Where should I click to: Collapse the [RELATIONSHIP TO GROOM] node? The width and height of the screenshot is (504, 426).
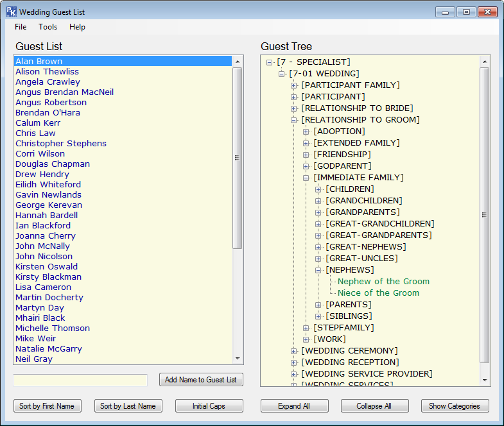pyautogui.click(x=294, y=120)
